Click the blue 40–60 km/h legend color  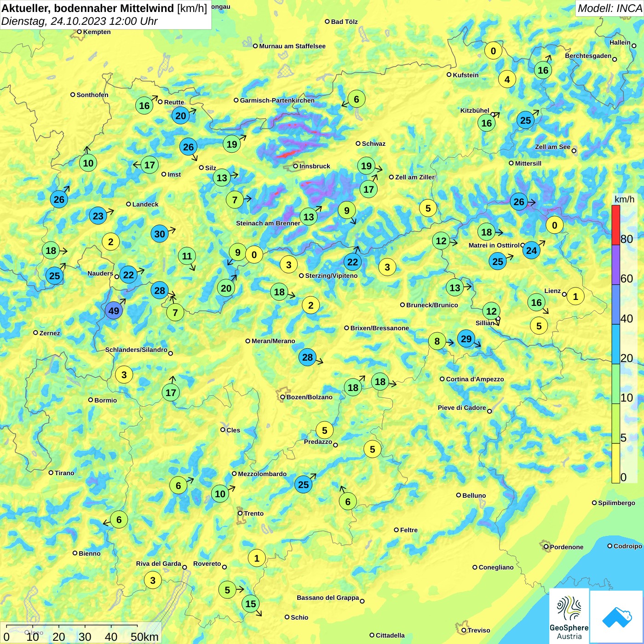tap(616, 305)
